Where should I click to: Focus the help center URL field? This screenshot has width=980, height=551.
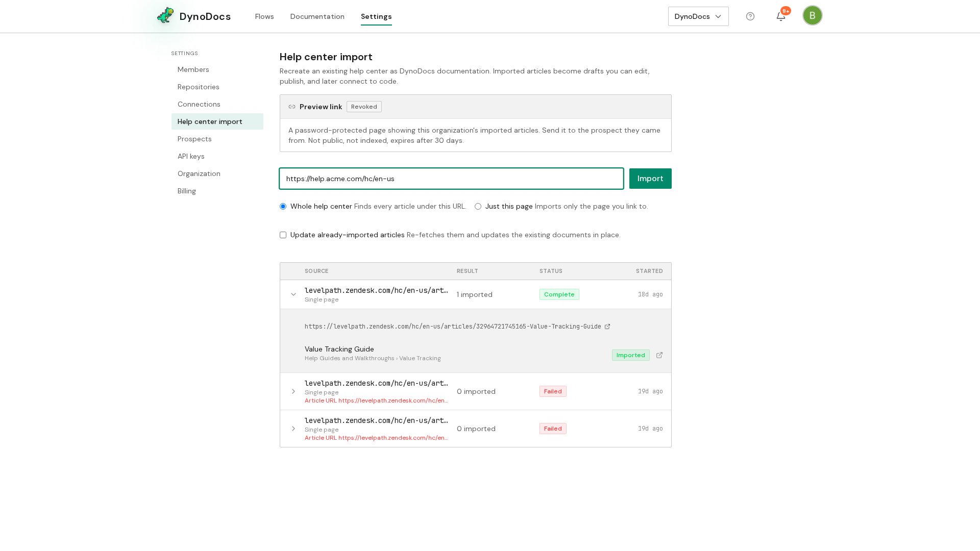[451, 179]
